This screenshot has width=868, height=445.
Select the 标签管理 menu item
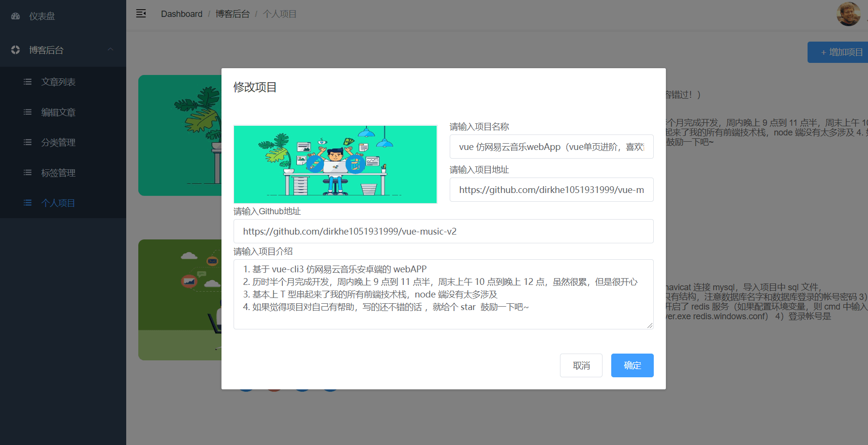pyautogui.click(x=63, y=173)
